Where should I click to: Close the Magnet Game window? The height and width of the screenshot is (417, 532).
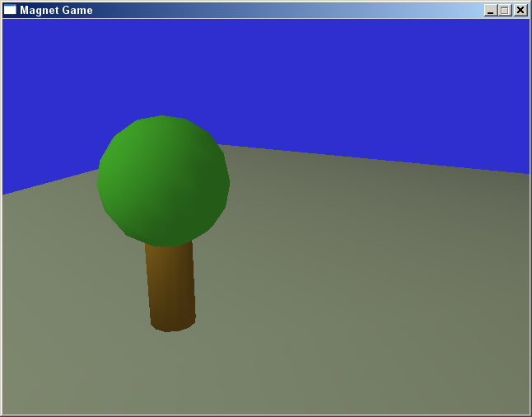(520, 10)
